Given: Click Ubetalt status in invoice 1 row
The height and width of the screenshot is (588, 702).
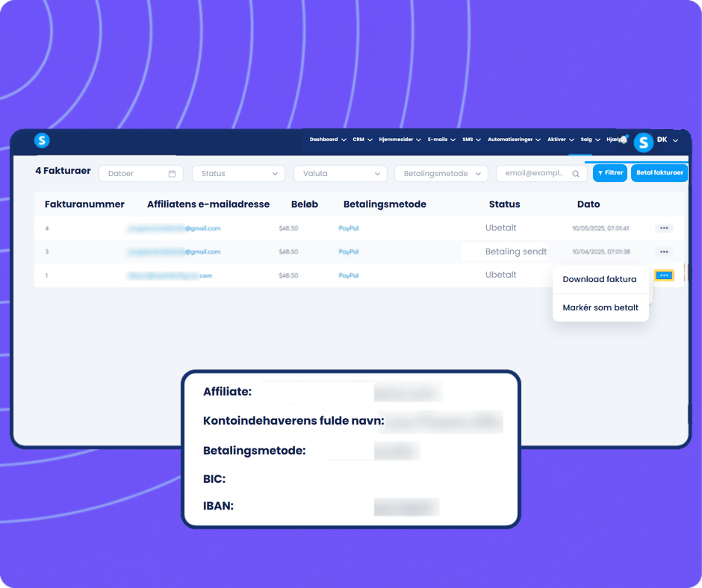Looking at the screenshot, I should pos(500,275).
